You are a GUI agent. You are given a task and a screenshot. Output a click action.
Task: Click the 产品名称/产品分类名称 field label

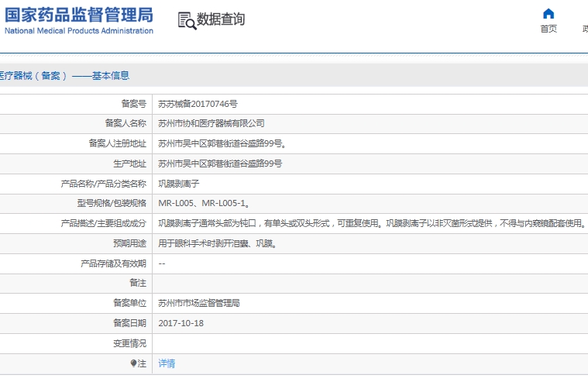(x=104, y=184)
